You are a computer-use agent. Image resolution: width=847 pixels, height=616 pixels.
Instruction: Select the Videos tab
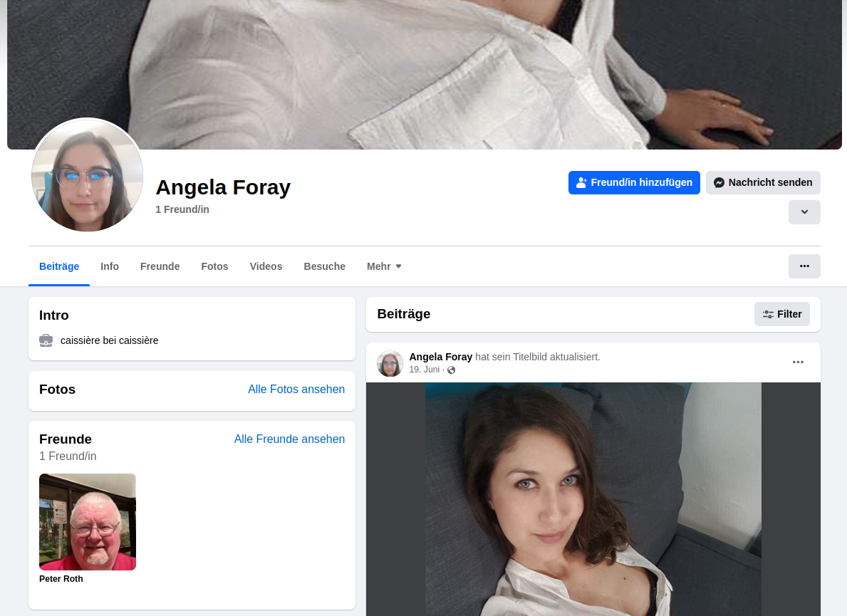point(266,266)
